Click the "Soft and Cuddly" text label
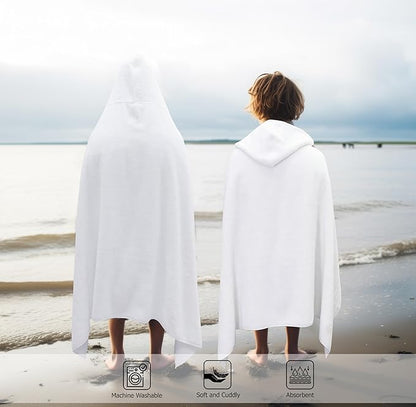 point(218,395)
